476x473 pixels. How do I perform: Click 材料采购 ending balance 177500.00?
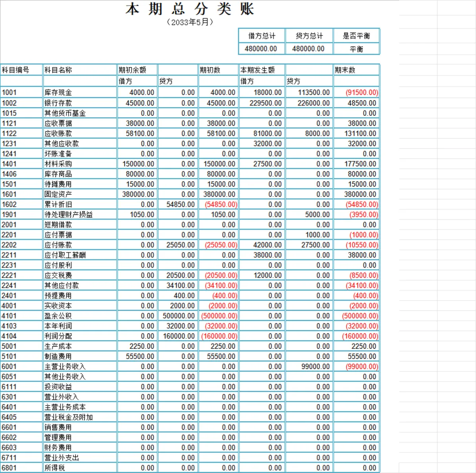pos(360,164)
